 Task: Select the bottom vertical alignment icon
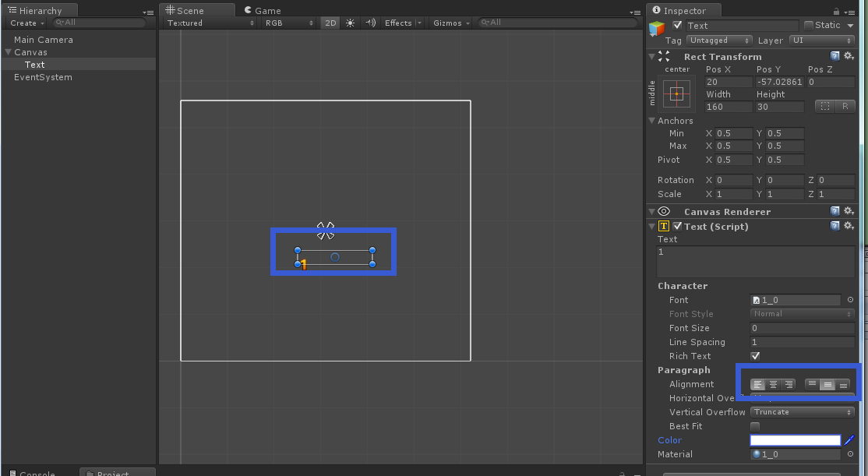tap(844, 384)
